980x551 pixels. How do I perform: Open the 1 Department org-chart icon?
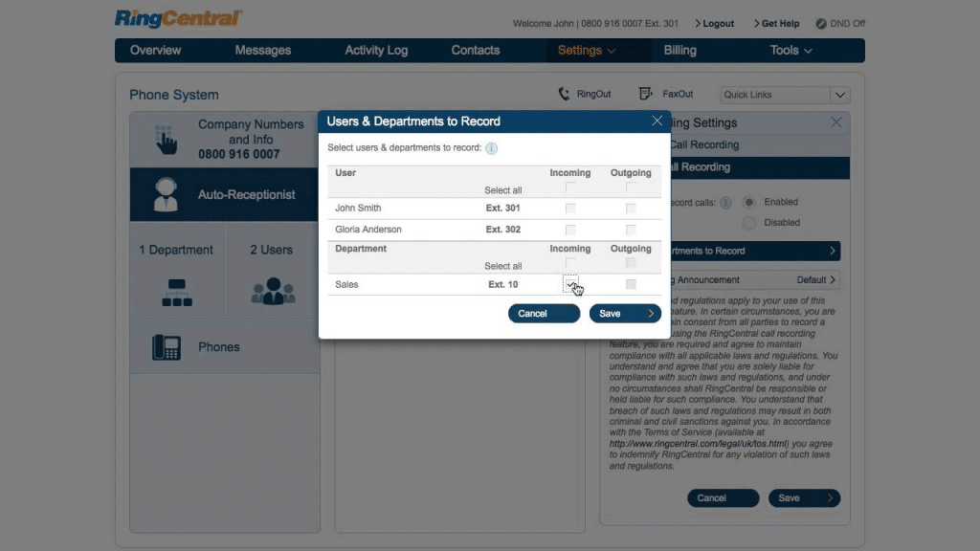(x=177, y=292)
